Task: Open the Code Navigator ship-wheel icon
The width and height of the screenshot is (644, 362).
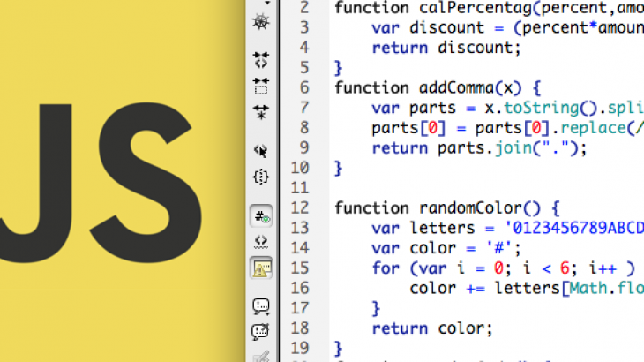Action: tap(261, 22)
